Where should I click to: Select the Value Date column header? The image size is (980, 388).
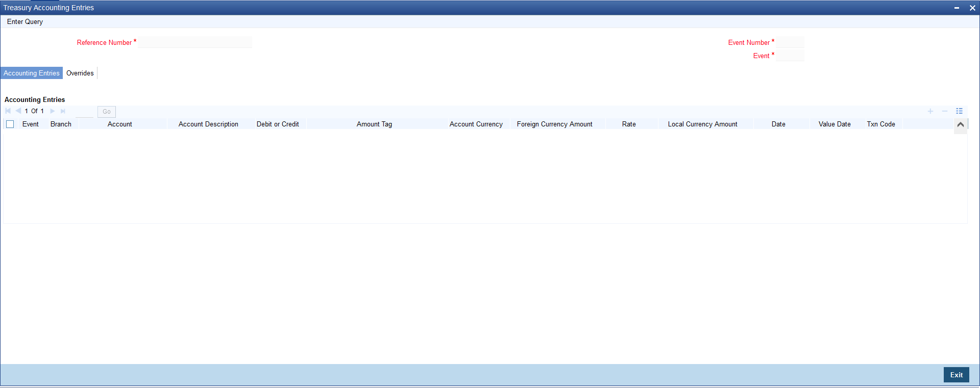[835, 124]
